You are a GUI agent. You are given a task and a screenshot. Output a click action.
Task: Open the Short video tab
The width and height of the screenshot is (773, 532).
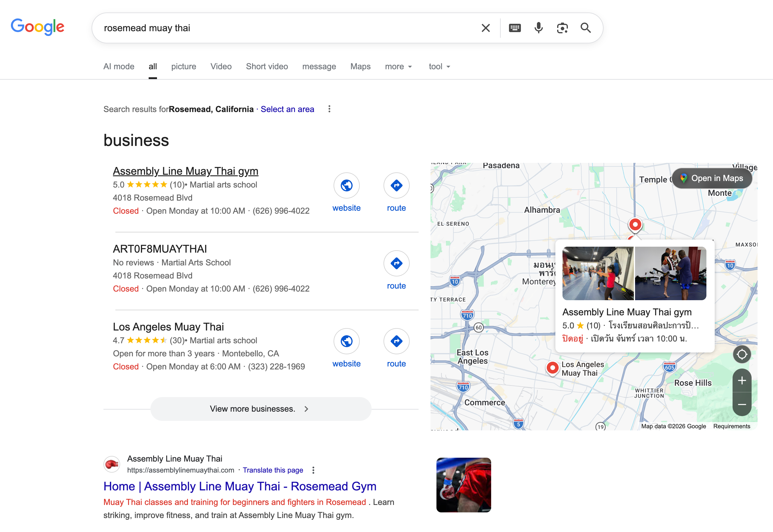[x=267, y=67]
